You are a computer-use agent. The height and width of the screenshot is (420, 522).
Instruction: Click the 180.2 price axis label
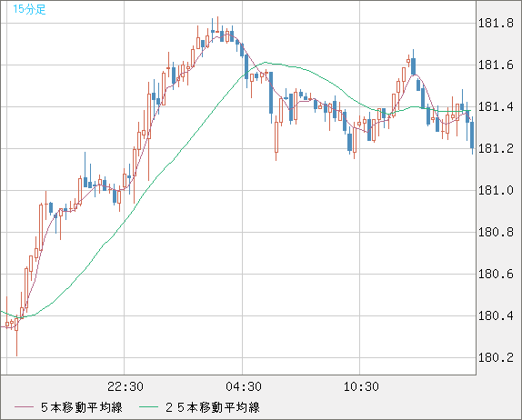coord(496,358)
